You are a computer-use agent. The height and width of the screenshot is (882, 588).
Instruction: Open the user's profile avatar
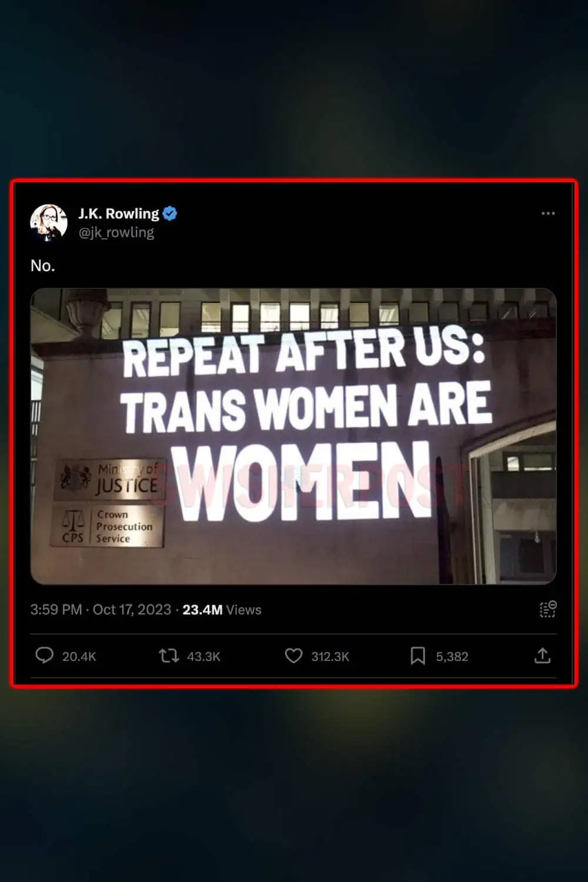pyautogui.click(x=49, y=223)
